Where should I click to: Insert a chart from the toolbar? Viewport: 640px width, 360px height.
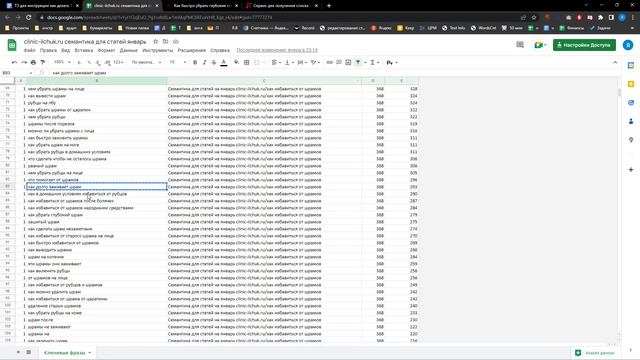[x=348, y=62]
